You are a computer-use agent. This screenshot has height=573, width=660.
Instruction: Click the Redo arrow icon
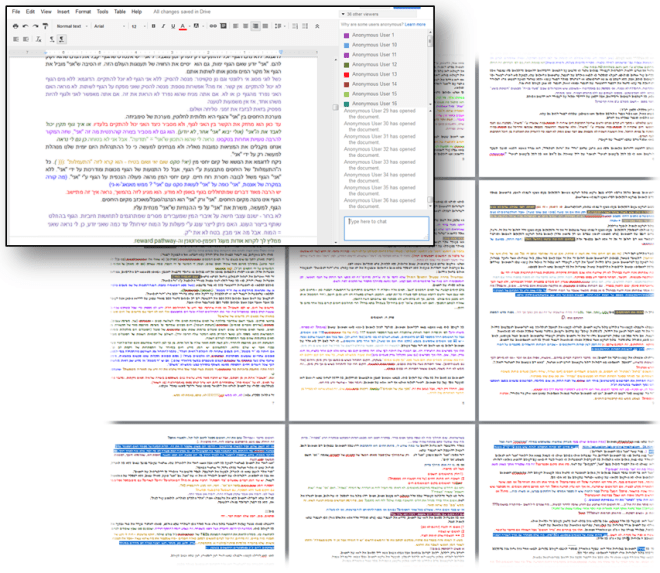37,25
